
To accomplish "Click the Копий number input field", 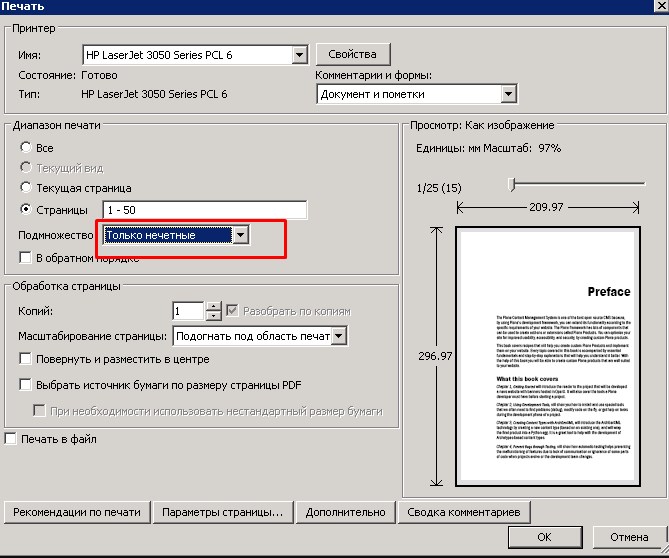I will tap(187, 311).
